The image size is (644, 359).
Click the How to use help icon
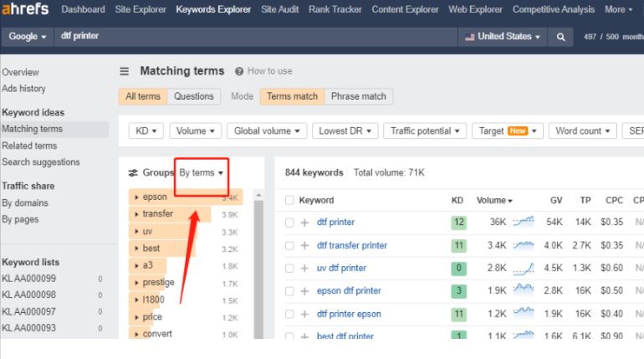[239, 71]
